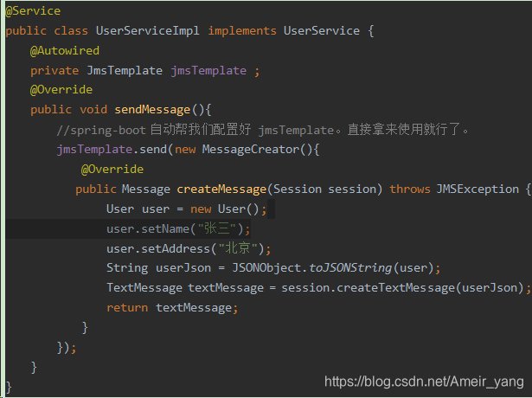This screenshot has width=532, height=398.
Task: Click the }); closing the send call
Action: 67,348
